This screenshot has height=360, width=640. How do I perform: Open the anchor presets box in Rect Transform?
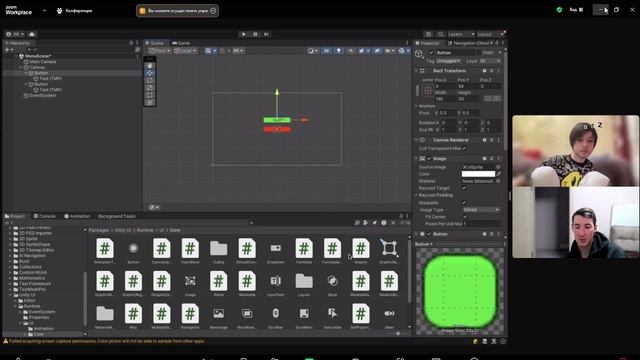pyautogui.click(x=428, y=91)
